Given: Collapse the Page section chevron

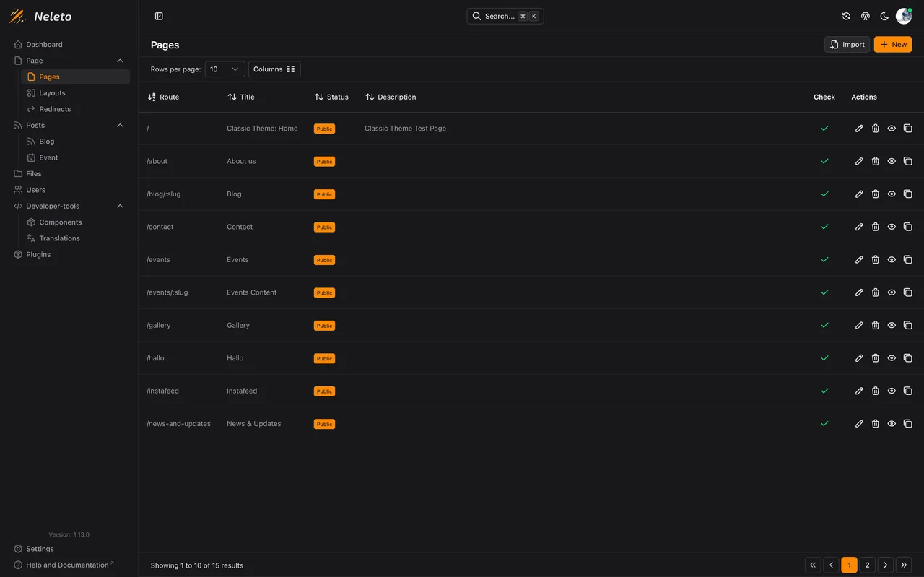Looking at the screenshot, I should click(x=120, y=61).
